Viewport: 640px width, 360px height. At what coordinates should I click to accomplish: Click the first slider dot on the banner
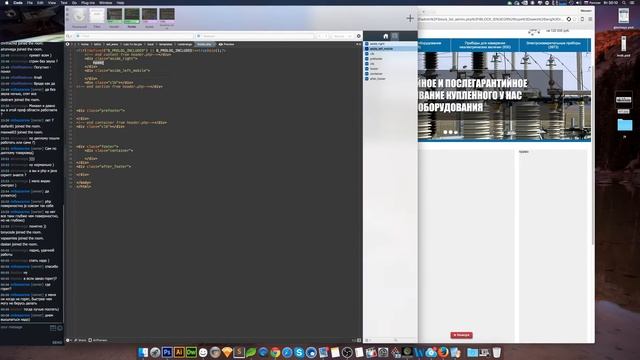[x=445, y=132]
